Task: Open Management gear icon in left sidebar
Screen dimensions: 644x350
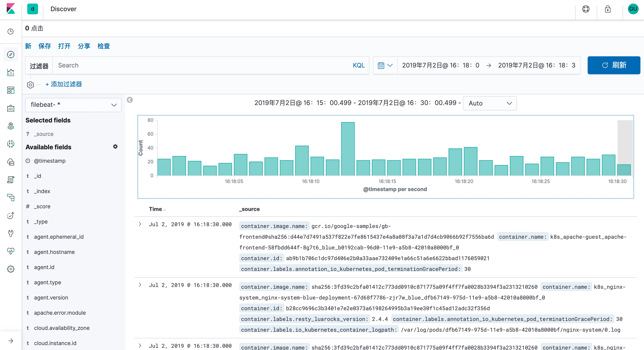Action: (11, 269)
